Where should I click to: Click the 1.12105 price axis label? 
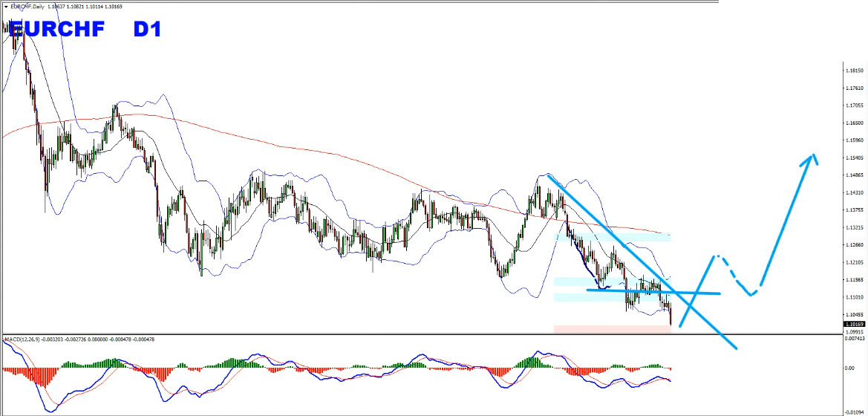(x=854, y=262)
